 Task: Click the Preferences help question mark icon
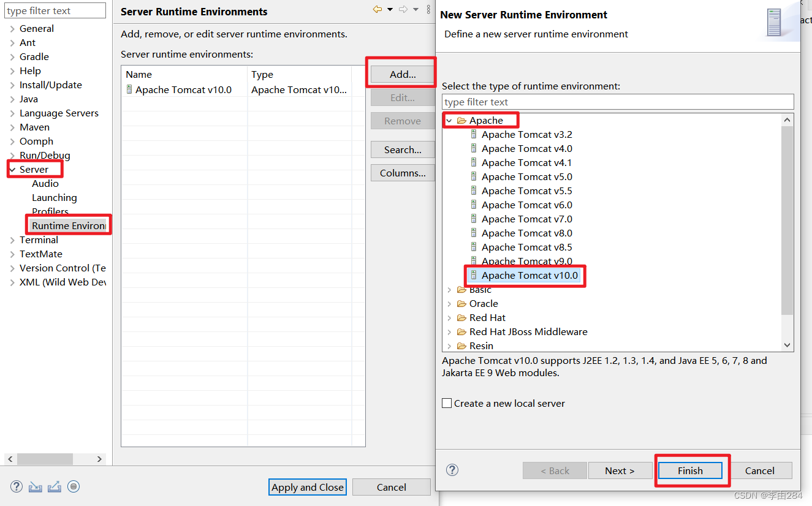17,486
